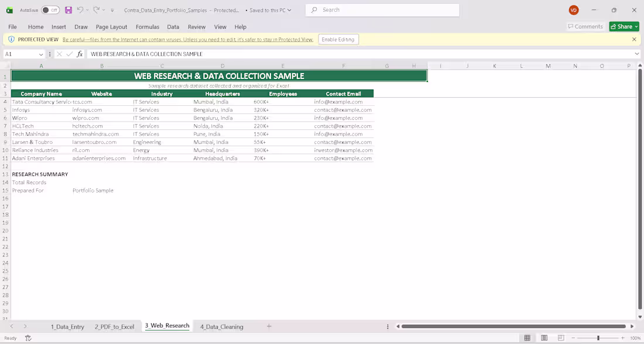644x344 pixels.
Task: Open the Review ribbon tab
Action: tap(197, 27)
